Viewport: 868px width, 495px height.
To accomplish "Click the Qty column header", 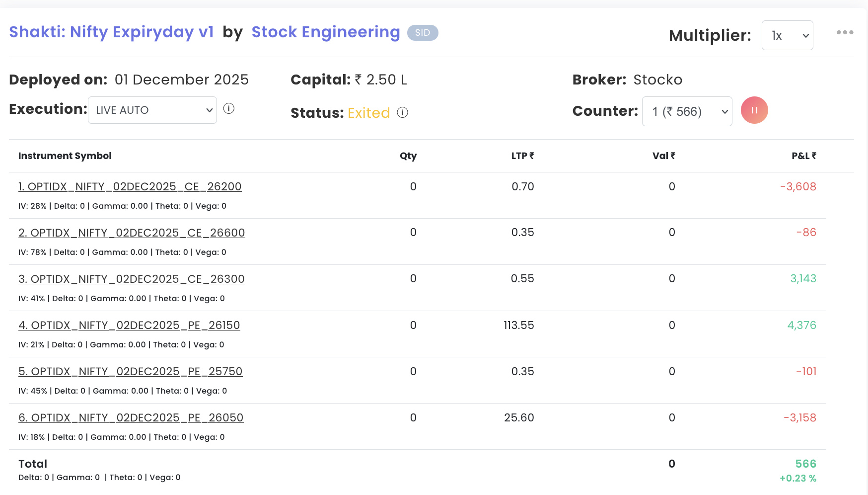I will click(x=408, y=156).
